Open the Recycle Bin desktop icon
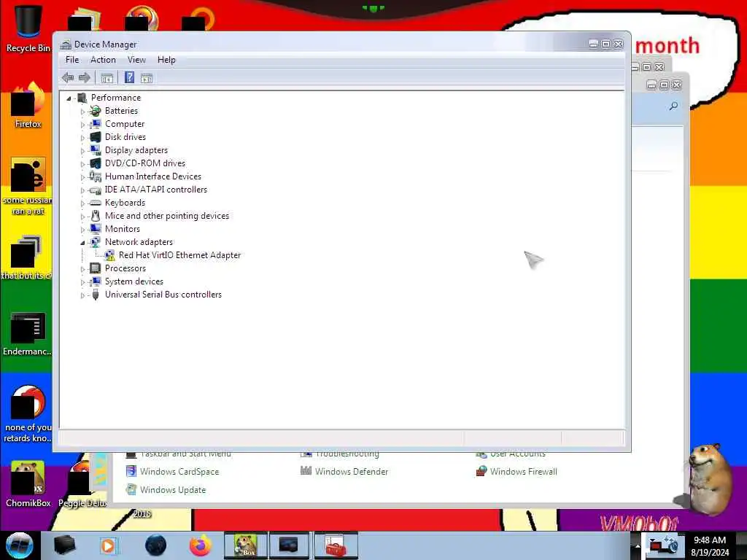747x560 pixels. 28,28
